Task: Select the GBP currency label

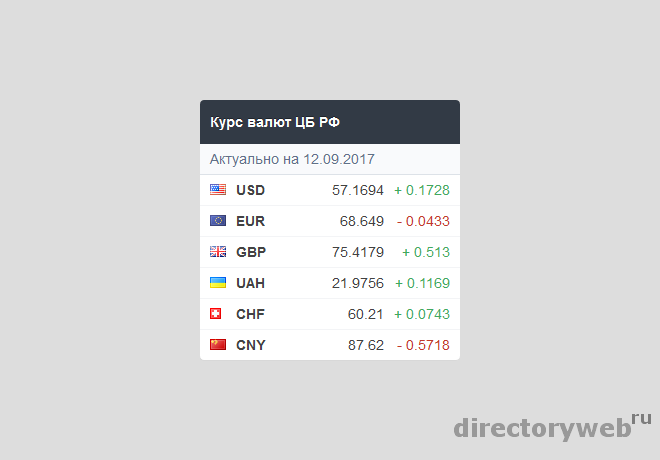Action: click(x=251, y=252)
